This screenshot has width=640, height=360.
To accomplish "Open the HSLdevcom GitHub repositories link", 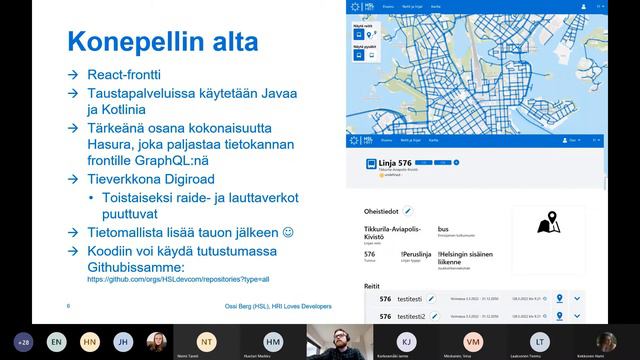I will coord(178,280).
